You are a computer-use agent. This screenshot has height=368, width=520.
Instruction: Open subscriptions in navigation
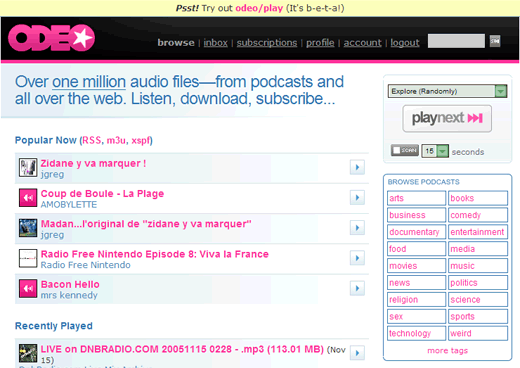(x=267, y=43)
